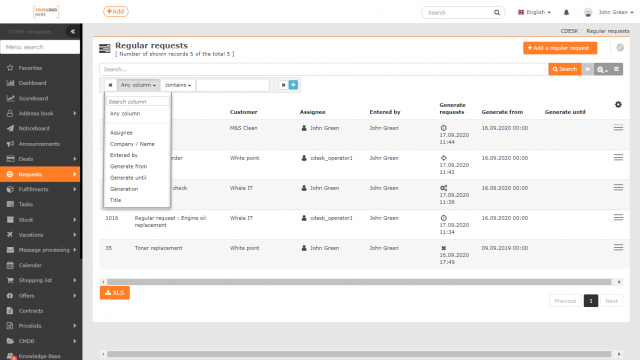Click the plus icon to add filter condition
This screenshot has width=640, height=360.
(293, 85)
